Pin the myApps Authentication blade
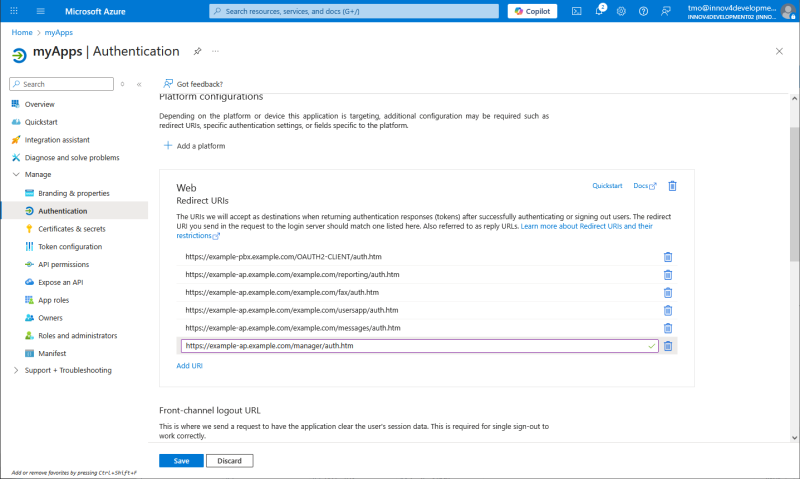This screenshot has width=800, height=479. pyautogui.click(x=197, y=51)
